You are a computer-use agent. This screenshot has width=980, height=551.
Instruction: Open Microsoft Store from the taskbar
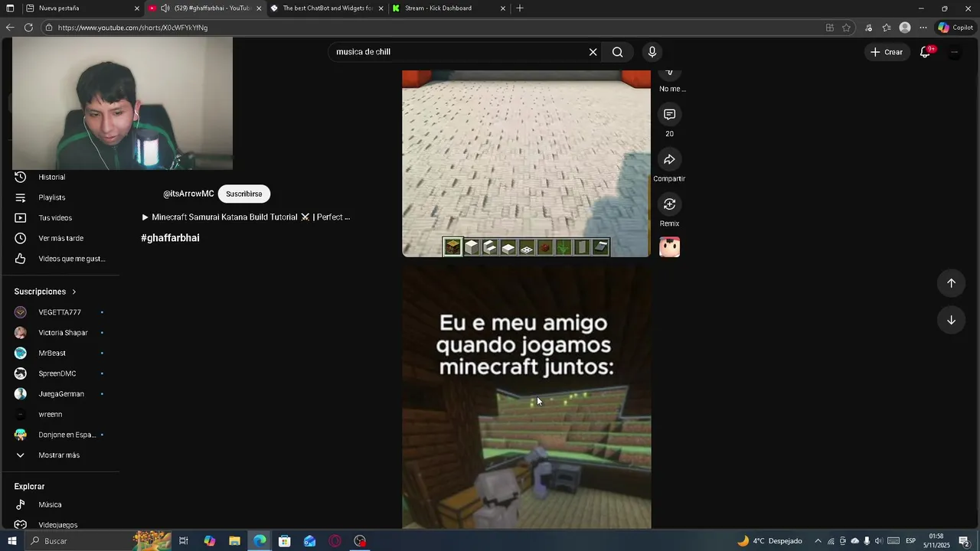284,541
